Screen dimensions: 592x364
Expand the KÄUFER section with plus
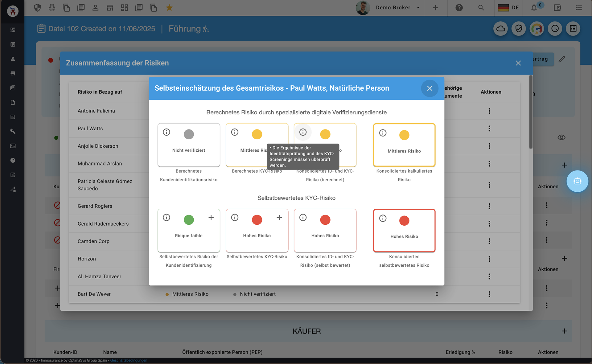point(564,331)
